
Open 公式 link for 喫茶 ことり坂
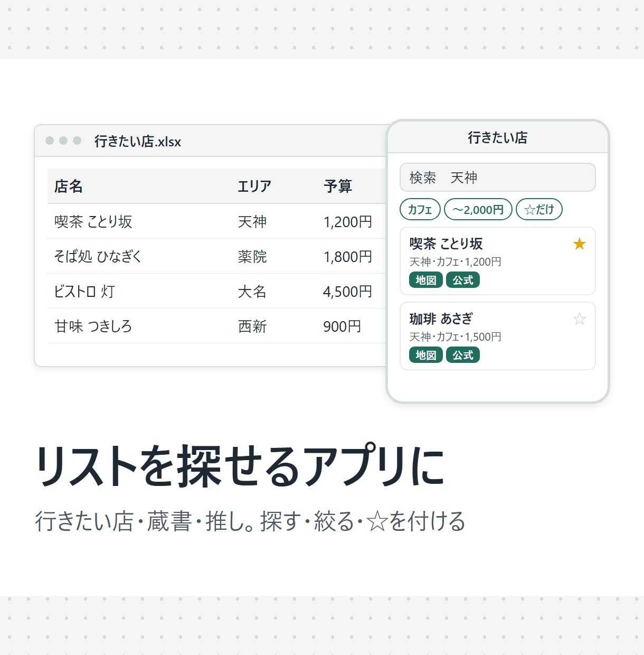[x=463, y=280]
